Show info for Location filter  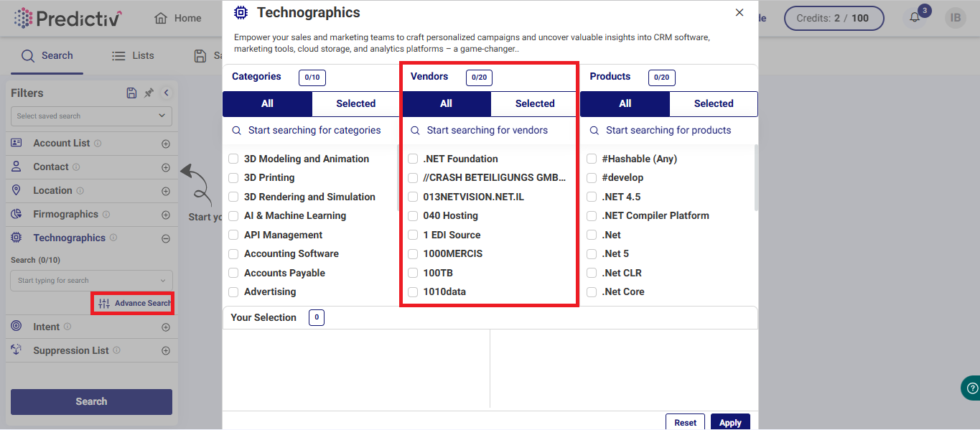80,191
